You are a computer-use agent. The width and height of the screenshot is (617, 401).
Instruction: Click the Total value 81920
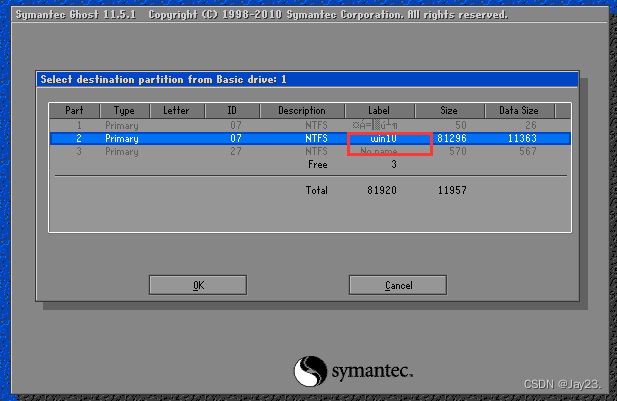pos(382,190)
